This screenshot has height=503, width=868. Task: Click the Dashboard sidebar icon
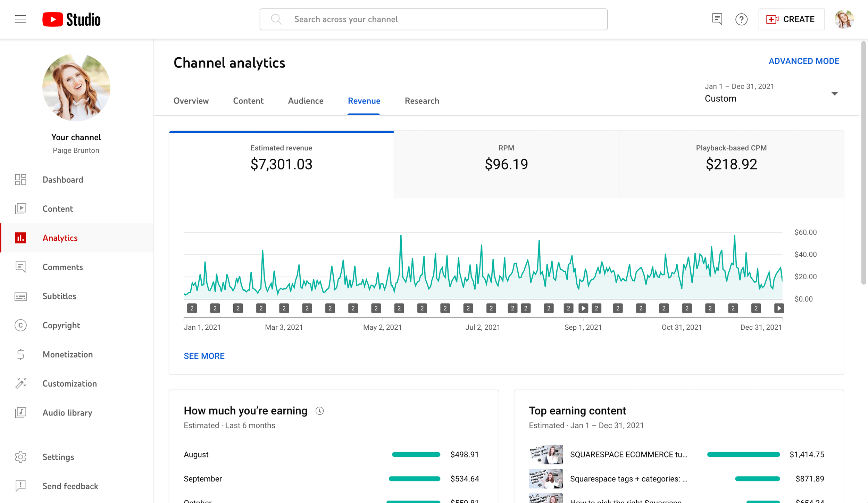coord(20,180)
